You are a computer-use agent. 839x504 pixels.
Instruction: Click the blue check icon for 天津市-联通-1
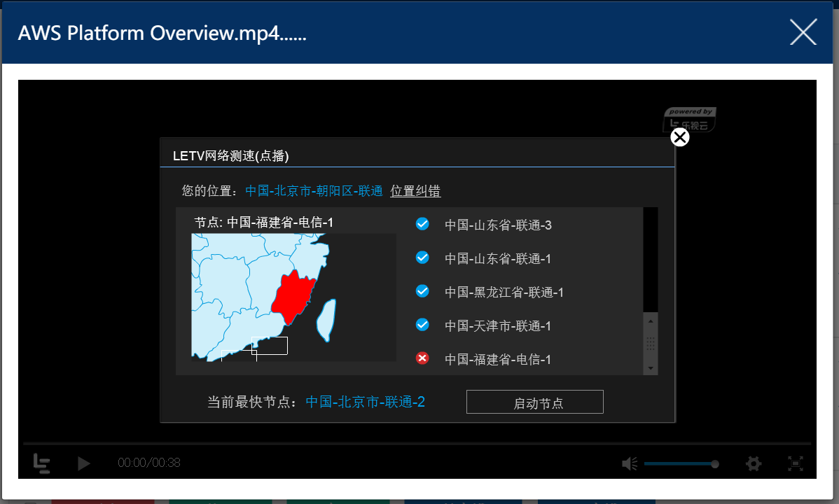click(422, 325)
